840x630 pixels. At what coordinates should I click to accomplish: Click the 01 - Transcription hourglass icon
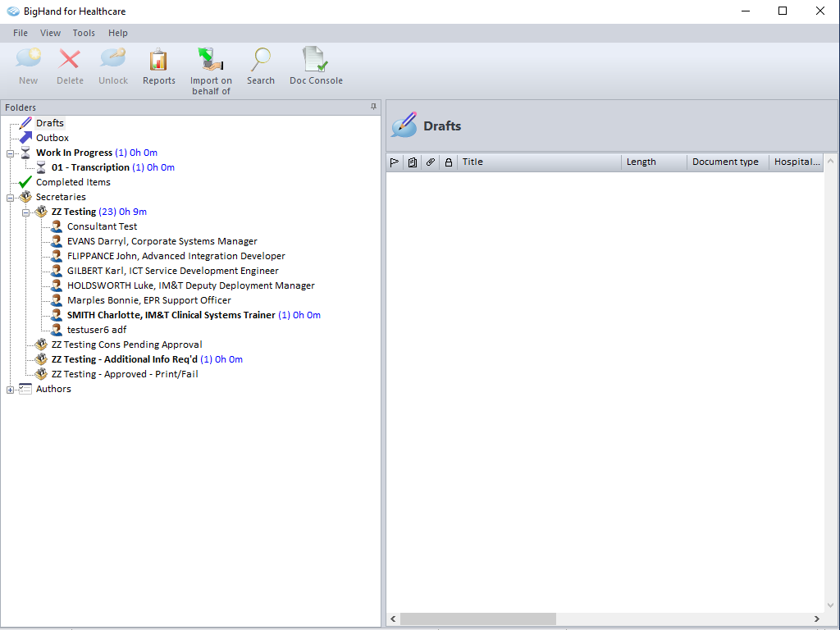click(41, 167)
